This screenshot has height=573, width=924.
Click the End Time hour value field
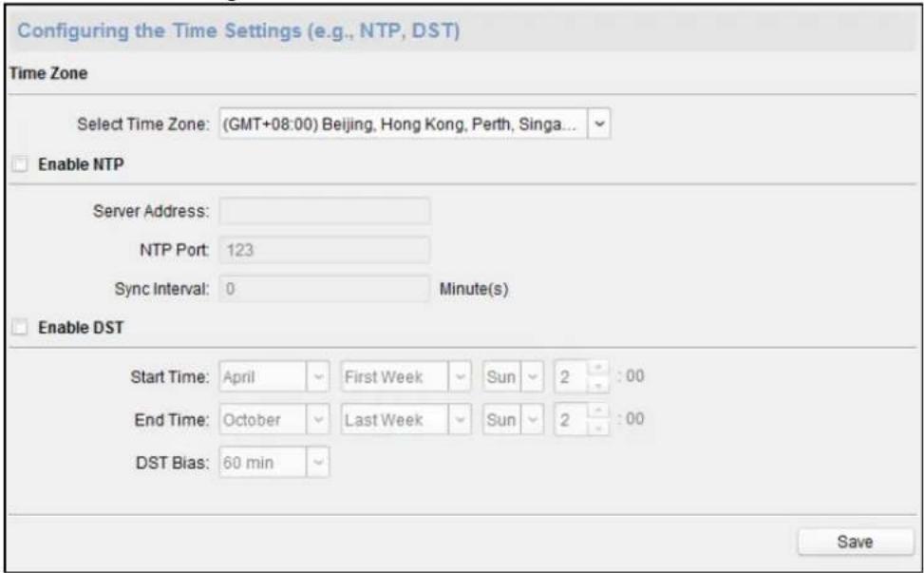point(571,420)
